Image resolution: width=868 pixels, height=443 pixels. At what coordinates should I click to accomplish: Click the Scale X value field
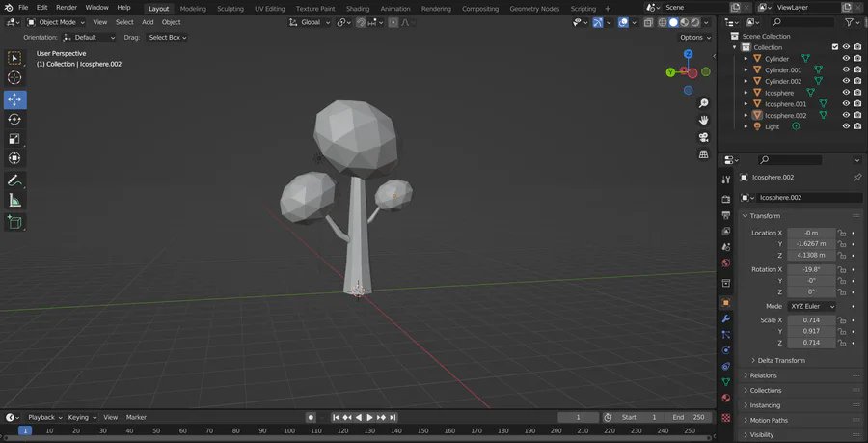[x=811, y=320]
